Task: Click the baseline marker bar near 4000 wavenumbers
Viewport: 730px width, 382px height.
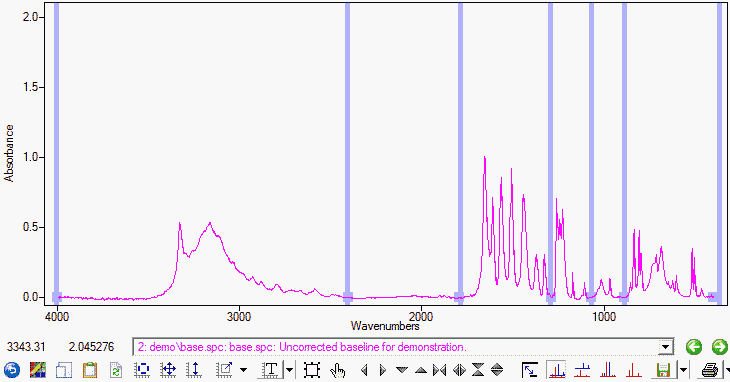Action: point(56,154)
